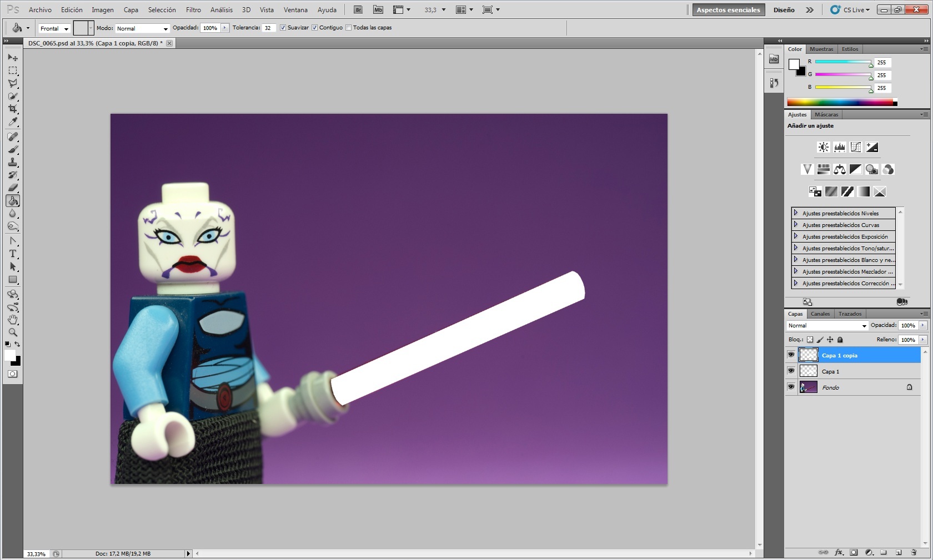Select the Hand tool
Viewport: 933px width, 560px height.
(13, 320)
